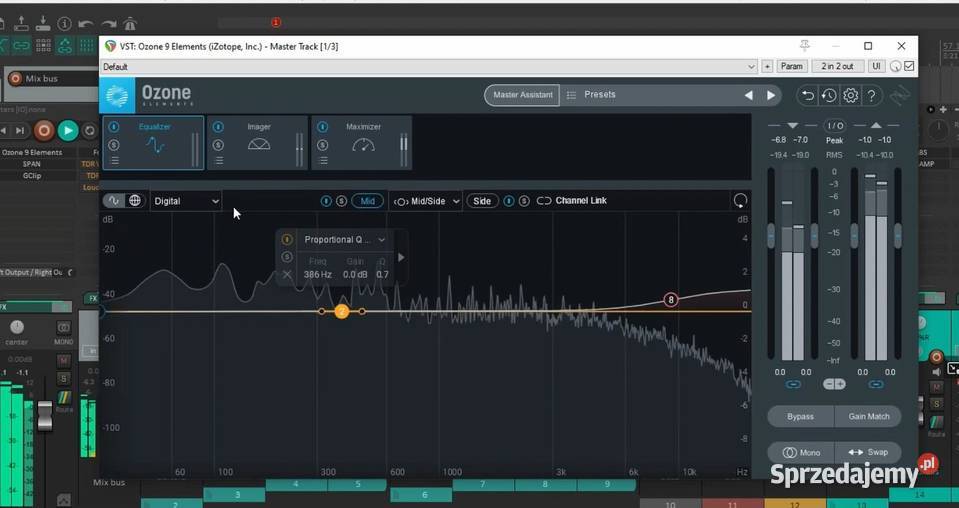Toggle output gain link icon
Viewport: 959px width, 508px height.
pyautogui.click(x=876, y=385)
